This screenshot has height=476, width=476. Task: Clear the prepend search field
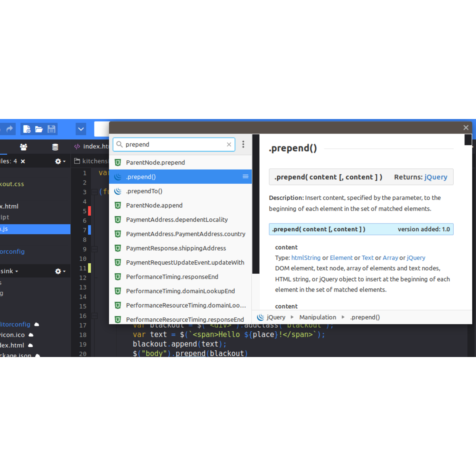(x=229, y=145)
